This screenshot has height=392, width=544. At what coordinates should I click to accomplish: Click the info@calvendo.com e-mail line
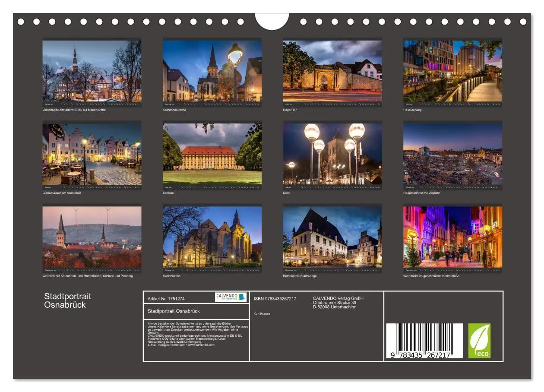tap(181, 345)
